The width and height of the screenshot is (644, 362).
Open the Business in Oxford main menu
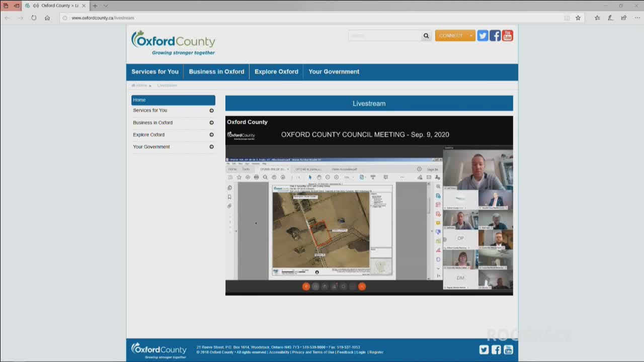click(216, 72)
